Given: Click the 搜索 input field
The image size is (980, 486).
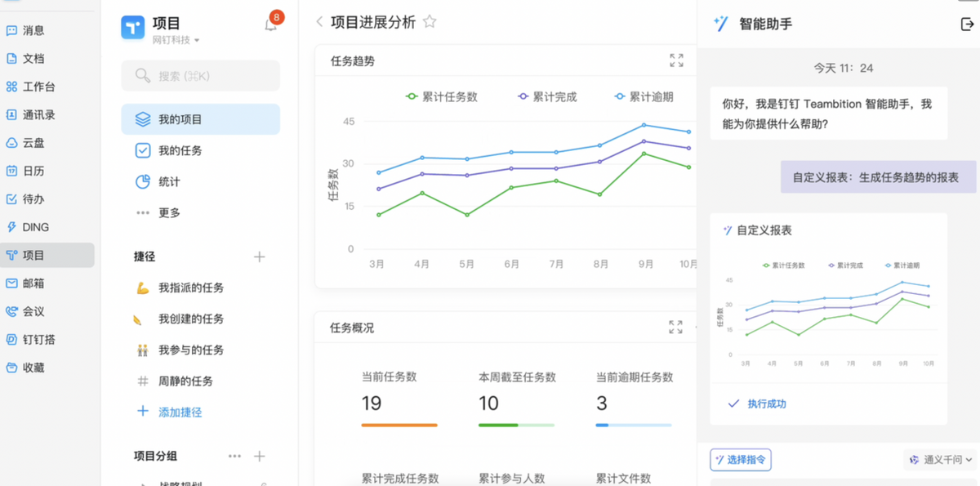Looking at the screenshot, I should pos(201,76).
